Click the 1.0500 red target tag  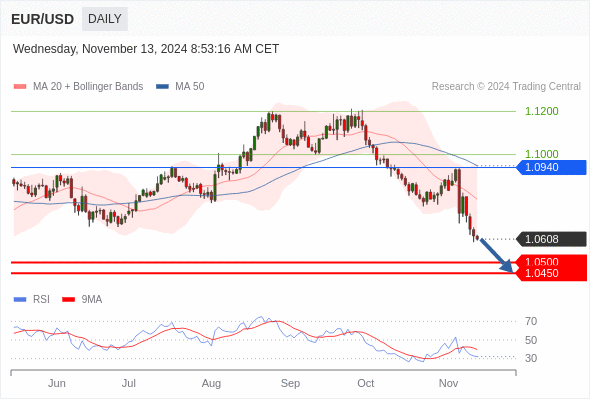[551, 261]
